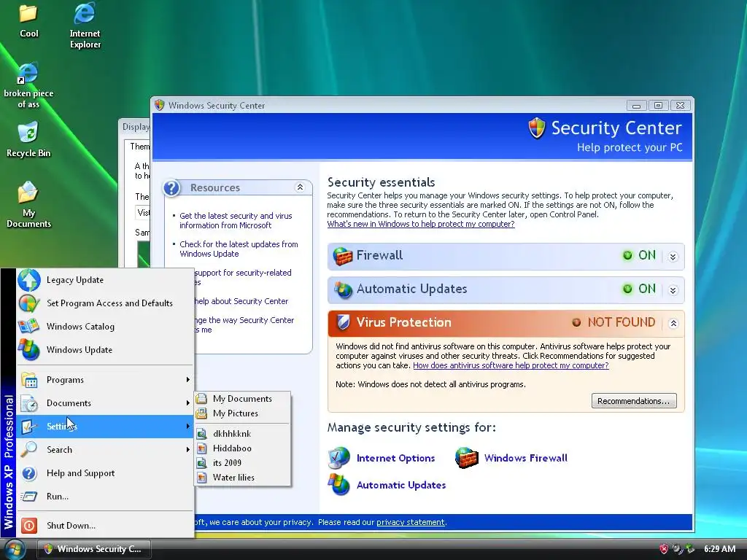The image size is (747, 560).
Task: Select Settings in the Start menu
Action: coord(106,426)
